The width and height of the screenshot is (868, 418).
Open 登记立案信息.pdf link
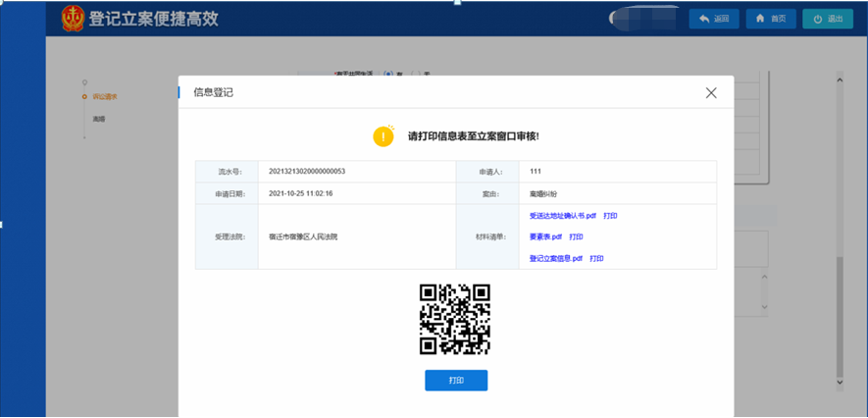coord(555,259)
